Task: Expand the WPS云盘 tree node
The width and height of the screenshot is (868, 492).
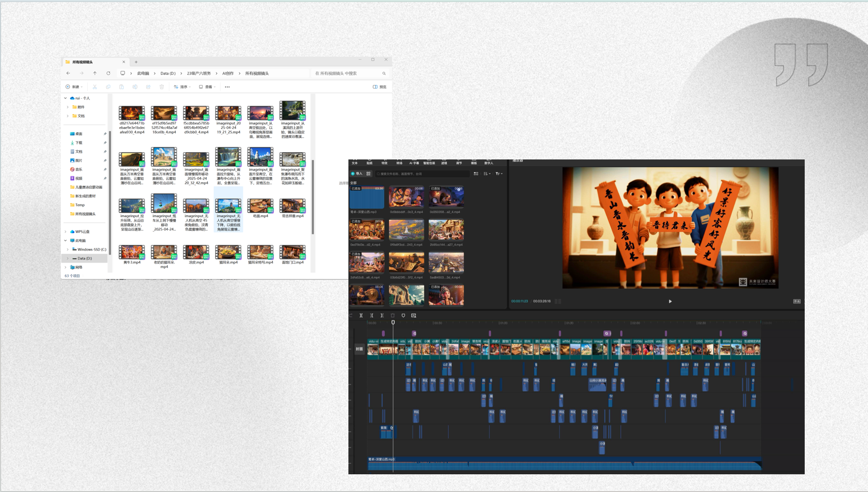Action: point(65,232)
